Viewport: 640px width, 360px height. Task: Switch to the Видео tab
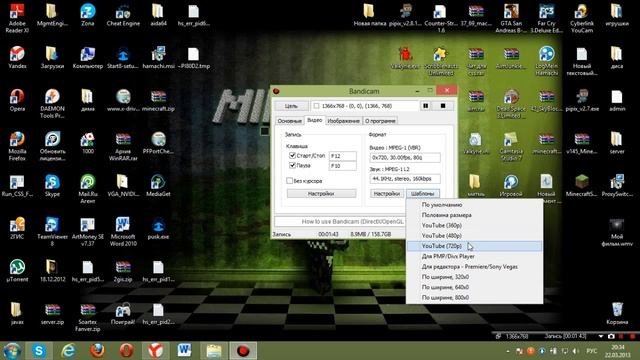(x=315, y=120)
